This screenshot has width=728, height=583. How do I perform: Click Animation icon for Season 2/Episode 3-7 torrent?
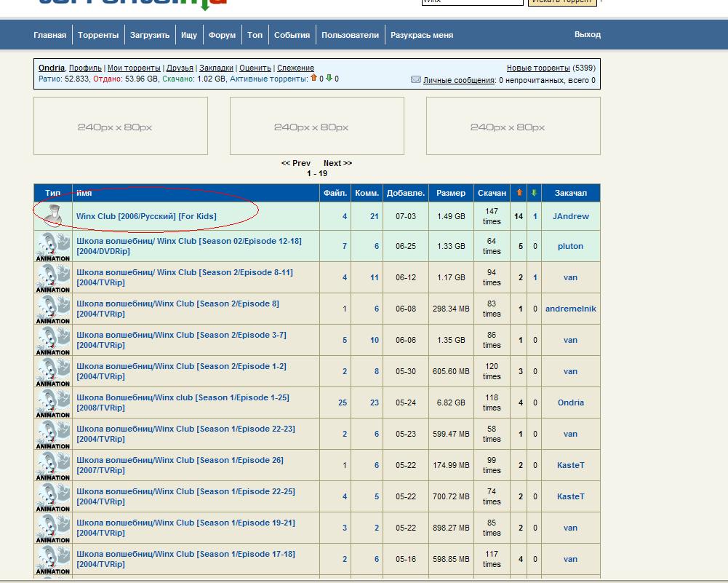(x=53, y=340)
